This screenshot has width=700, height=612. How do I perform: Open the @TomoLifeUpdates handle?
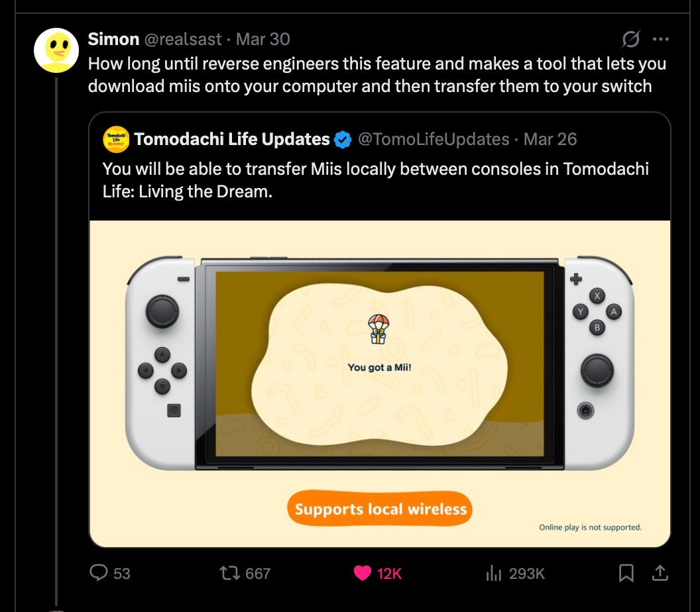(434, 139)
